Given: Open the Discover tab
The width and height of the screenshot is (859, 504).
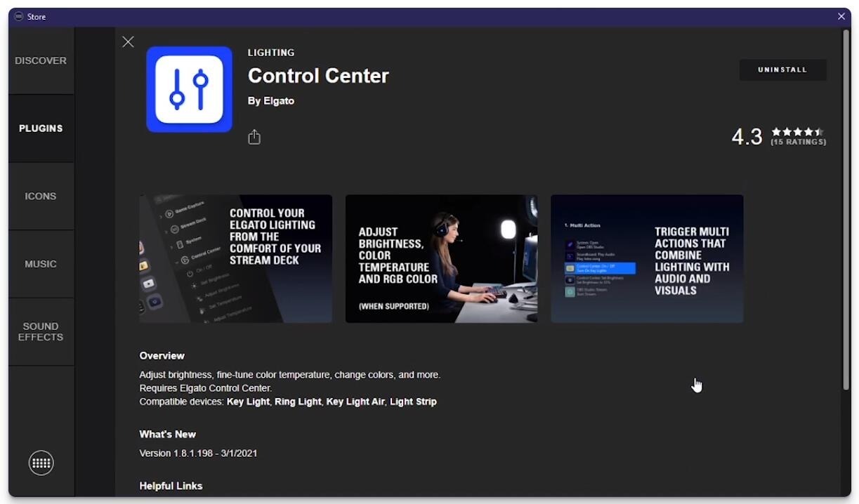Looking at the screenshot, I should pyautogui.click(x=41, y=61).
